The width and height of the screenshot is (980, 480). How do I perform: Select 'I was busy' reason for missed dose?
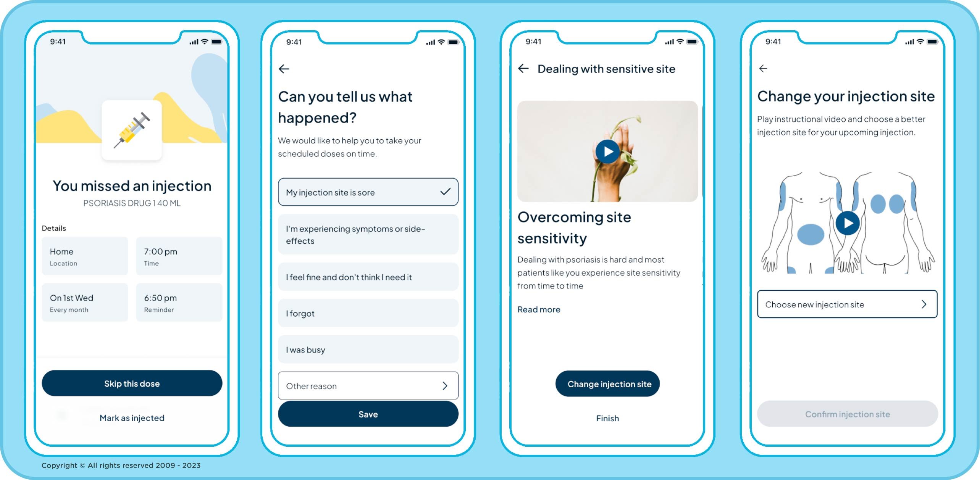[368, 349]
